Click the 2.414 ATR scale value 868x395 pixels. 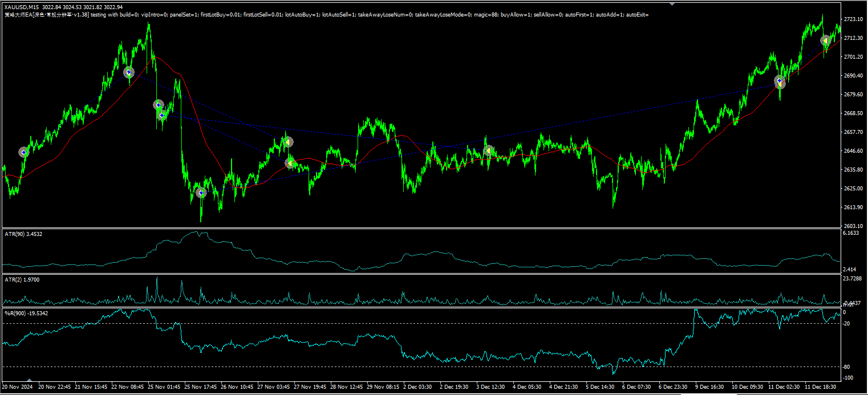pos(850,268)
